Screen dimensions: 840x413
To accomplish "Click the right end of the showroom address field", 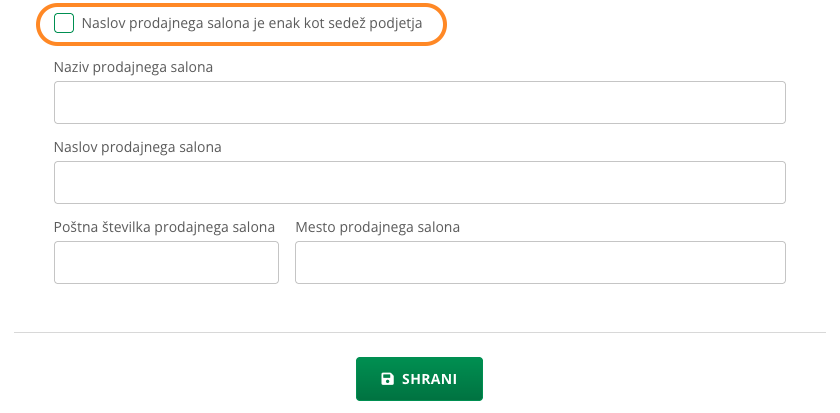I will point(770,182).
